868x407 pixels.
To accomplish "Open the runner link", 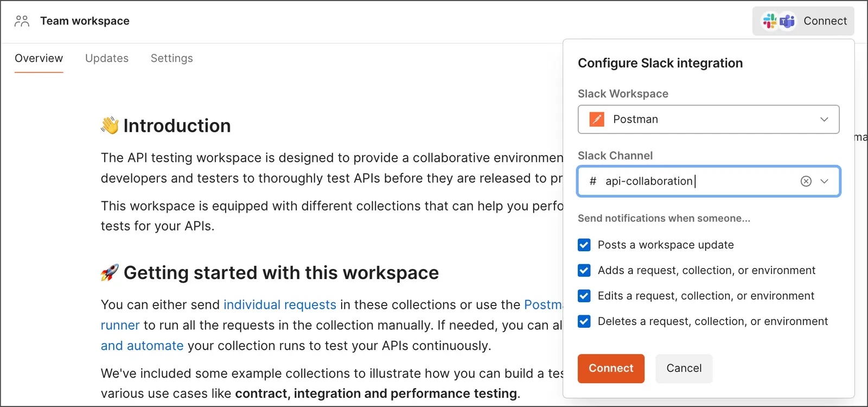I will click(120, 326).
